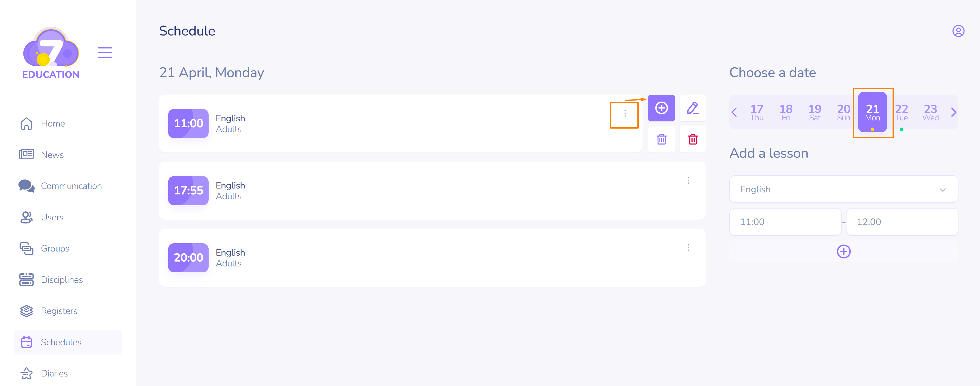
Task: Open options menu for 17:55 English lesson
Action: pos(688,180)
